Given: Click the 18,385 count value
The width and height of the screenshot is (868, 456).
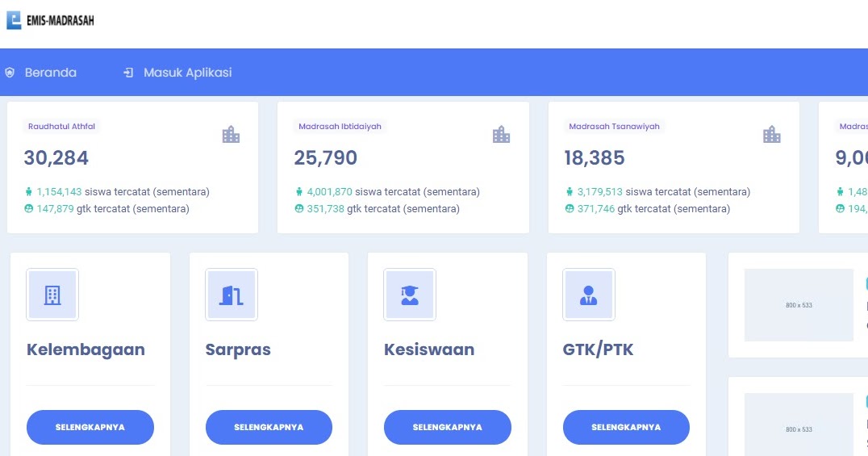Looking at the screenshot, I should (x=594, y=158).
